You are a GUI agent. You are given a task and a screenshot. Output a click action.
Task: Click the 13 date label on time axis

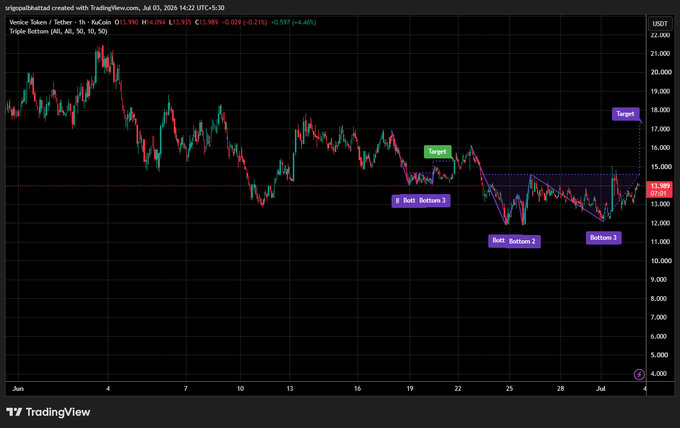[290, 389]
